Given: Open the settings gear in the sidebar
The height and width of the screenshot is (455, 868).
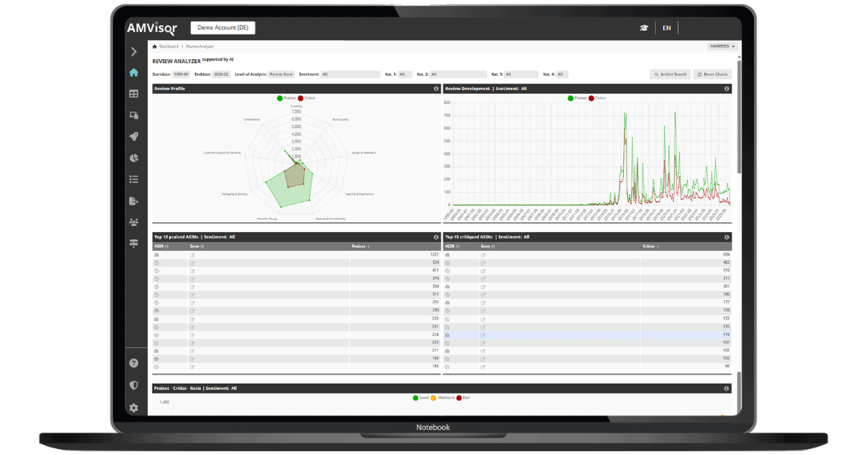Looking at the screenshot, I should [x=133, y=407].
